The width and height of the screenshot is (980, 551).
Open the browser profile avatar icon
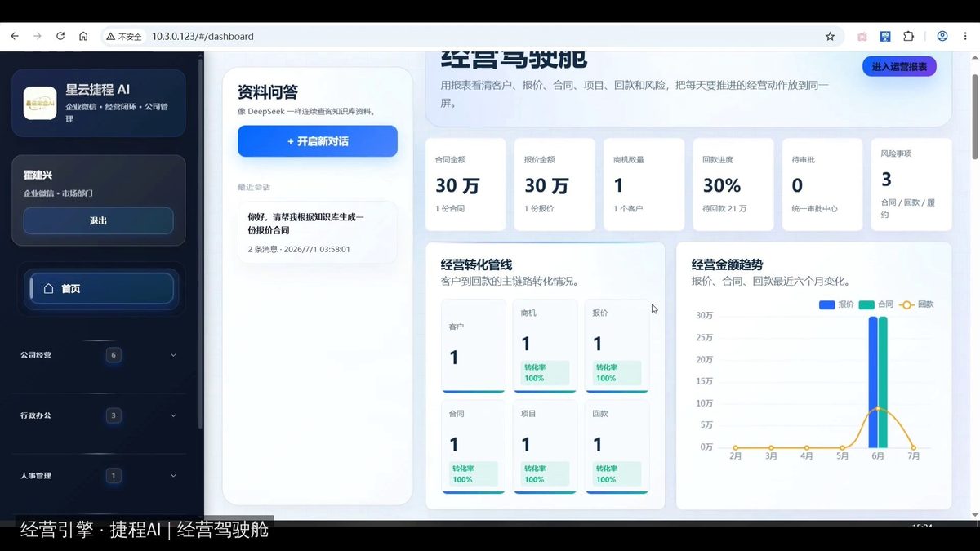pyautogui.click(x=942, y=37)
